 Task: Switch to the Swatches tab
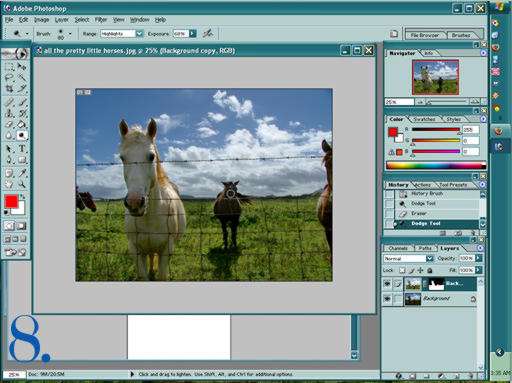[424, 119]
